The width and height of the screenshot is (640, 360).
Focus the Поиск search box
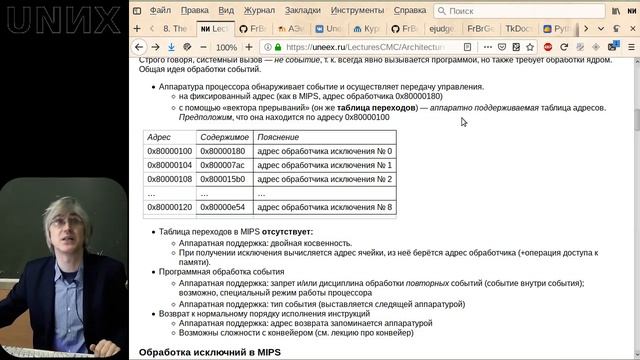point(519,11)
